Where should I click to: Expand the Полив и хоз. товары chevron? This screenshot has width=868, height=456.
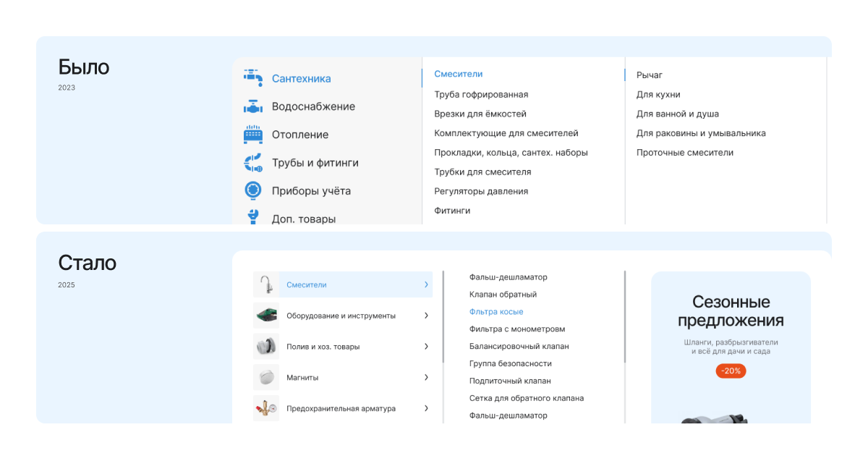point(426,347)
